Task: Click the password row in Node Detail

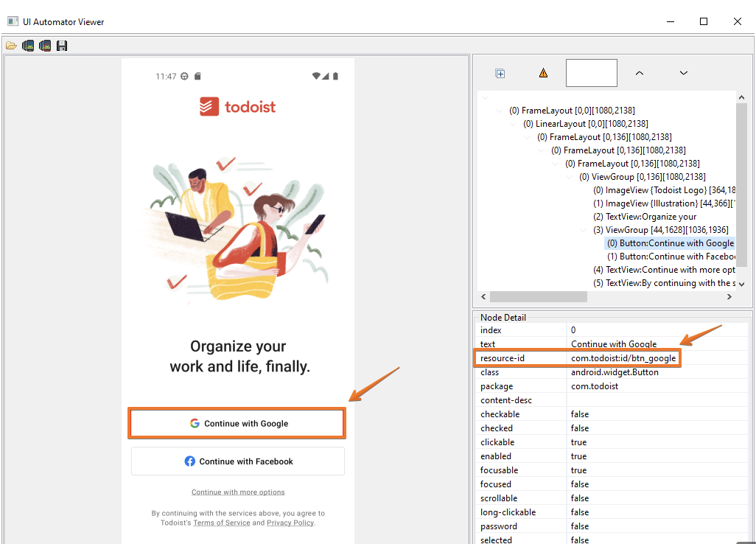Action: pyautogui.click(x=612, y=526)
